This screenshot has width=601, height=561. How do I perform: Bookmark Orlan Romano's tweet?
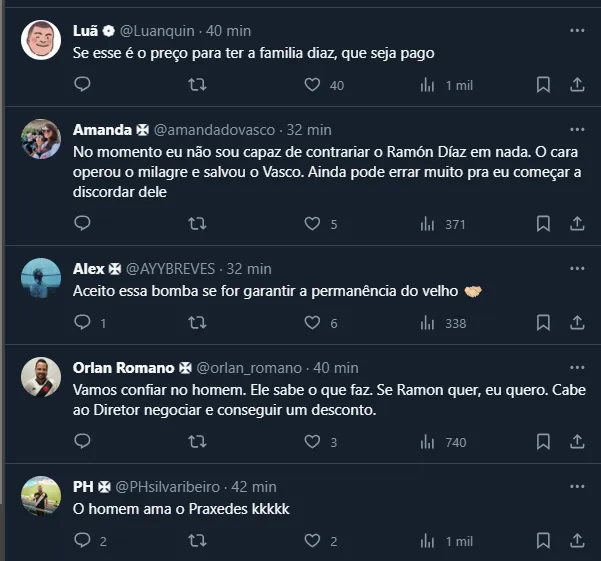point(543,441)
